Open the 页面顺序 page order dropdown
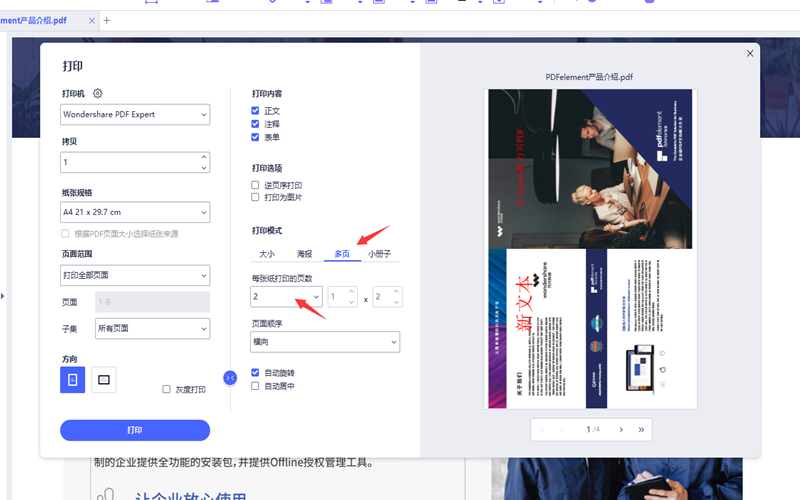This screenshot has width=800, height=500. click(325, 342)
